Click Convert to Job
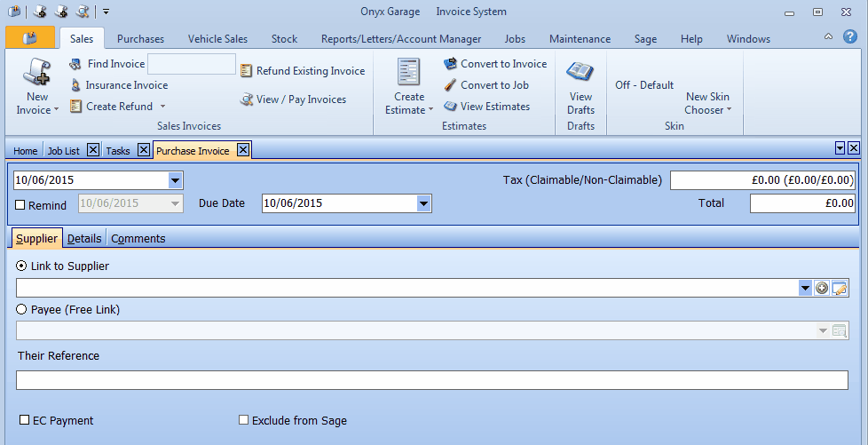868x445 pixels. tap(486, 85)
